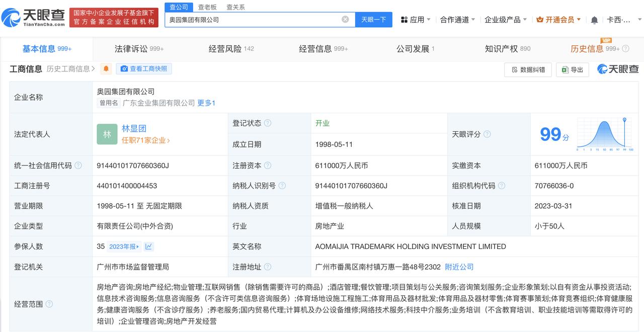
Task: Click the help icon next to 登记状态
Action: 268,123
